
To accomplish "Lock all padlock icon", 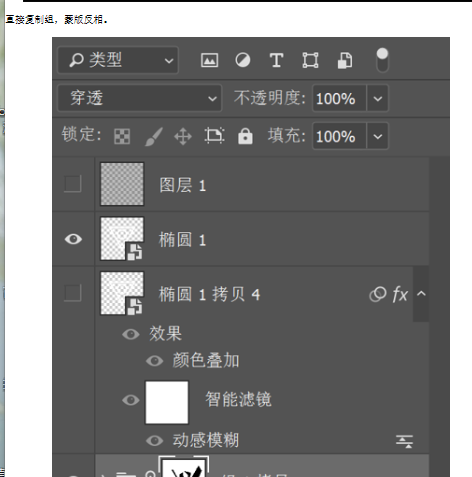I will pyautogui.click(x=245, y=136).
